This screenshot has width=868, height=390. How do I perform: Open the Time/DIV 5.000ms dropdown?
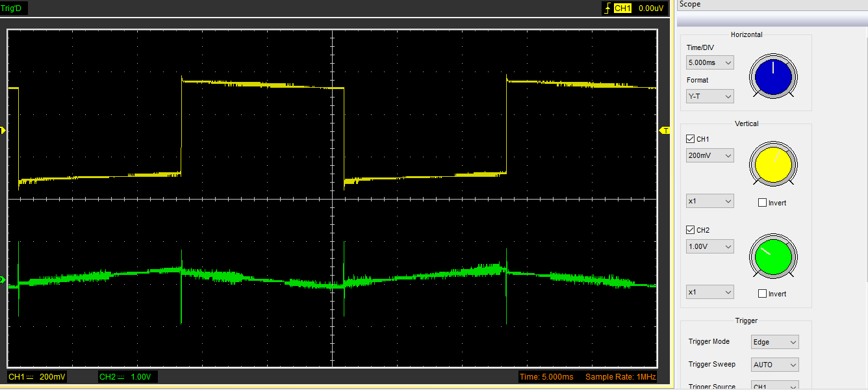click(709, 63)
